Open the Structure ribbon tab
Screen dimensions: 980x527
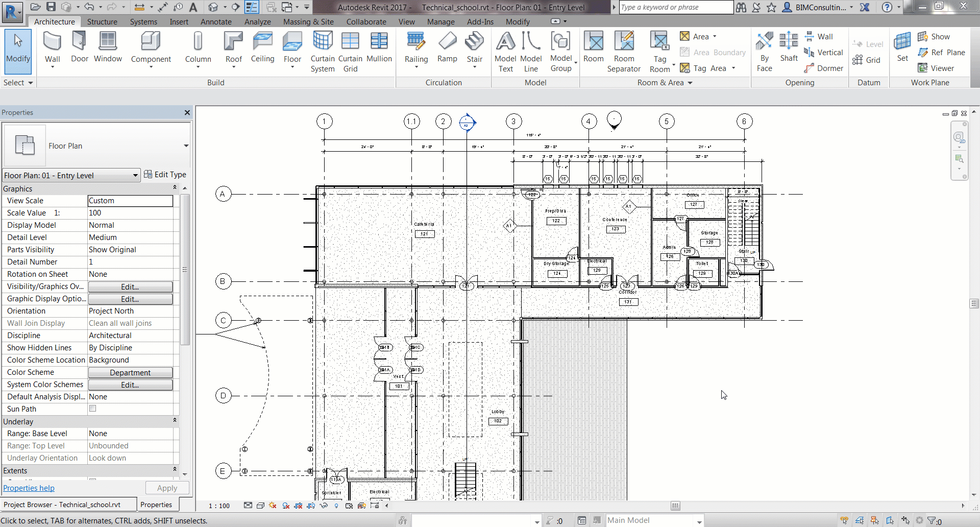(x=102, y=21)
